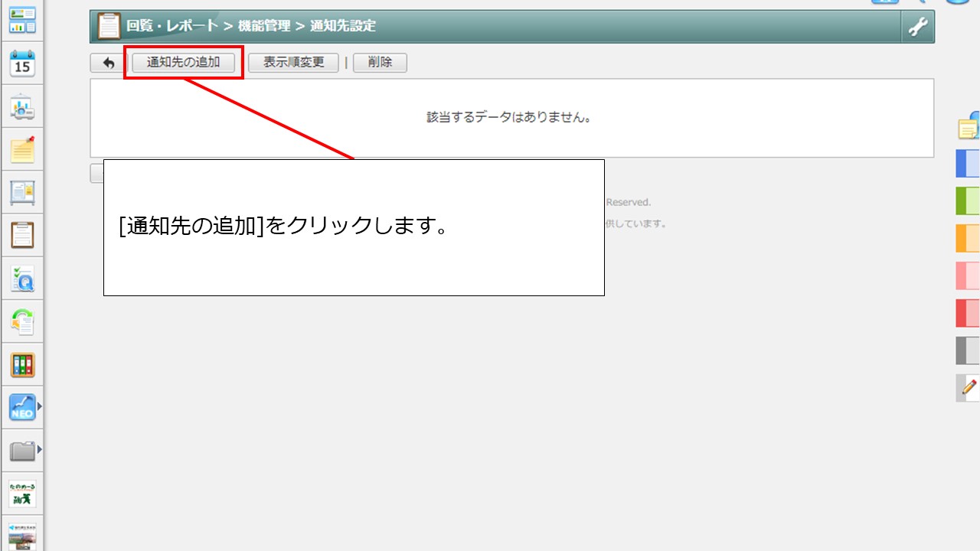Screen dimensions: 980x551
Task: Open the yellow pinned memo icon
Action: pyautogui.click(x=22, y=150)
